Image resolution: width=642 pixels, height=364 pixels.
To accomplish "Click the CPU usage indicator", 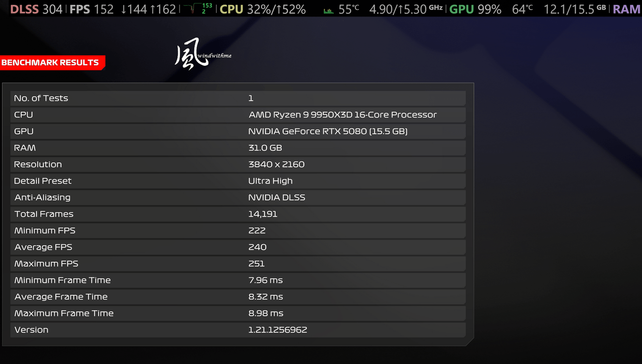I will [x=263, y=9].
